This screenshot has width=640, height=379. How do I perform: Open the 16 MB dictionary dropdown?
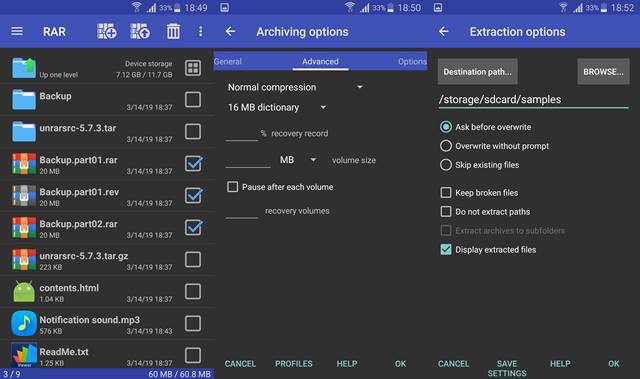click(x=277, y=107)
